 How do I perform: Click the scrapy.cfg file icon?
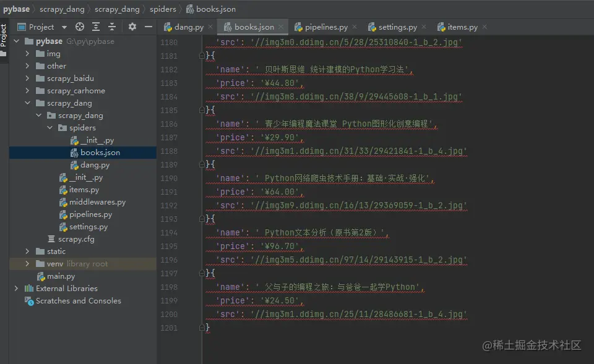click(51, 239)
